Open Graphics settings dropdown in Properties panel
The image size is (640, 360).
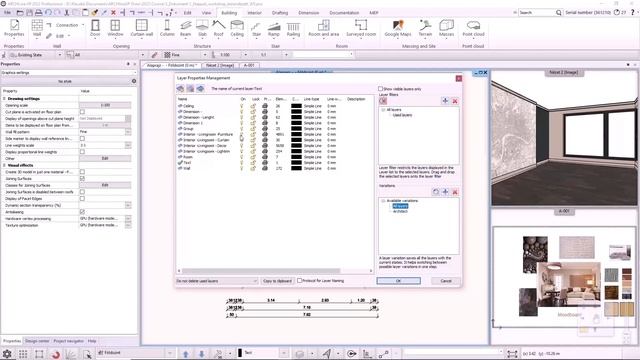69,73
